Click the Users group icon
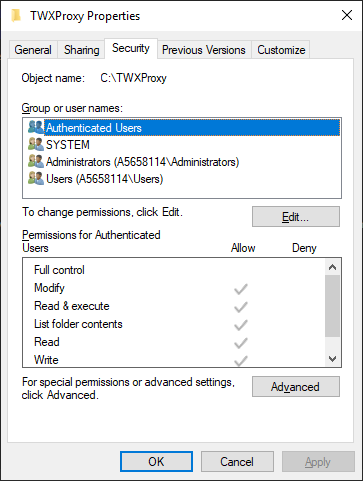This screenshot has width=363, height=481. click(x=36, y=178)
